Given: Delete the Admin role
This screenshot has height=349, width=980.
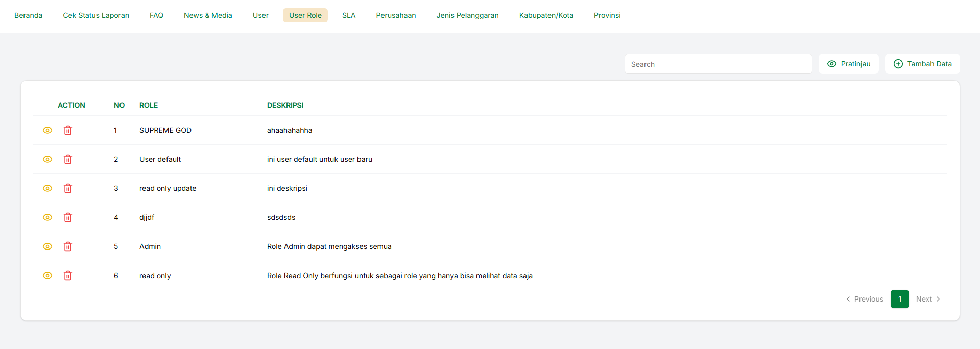Looking at the screenshot, I should 68,246.
